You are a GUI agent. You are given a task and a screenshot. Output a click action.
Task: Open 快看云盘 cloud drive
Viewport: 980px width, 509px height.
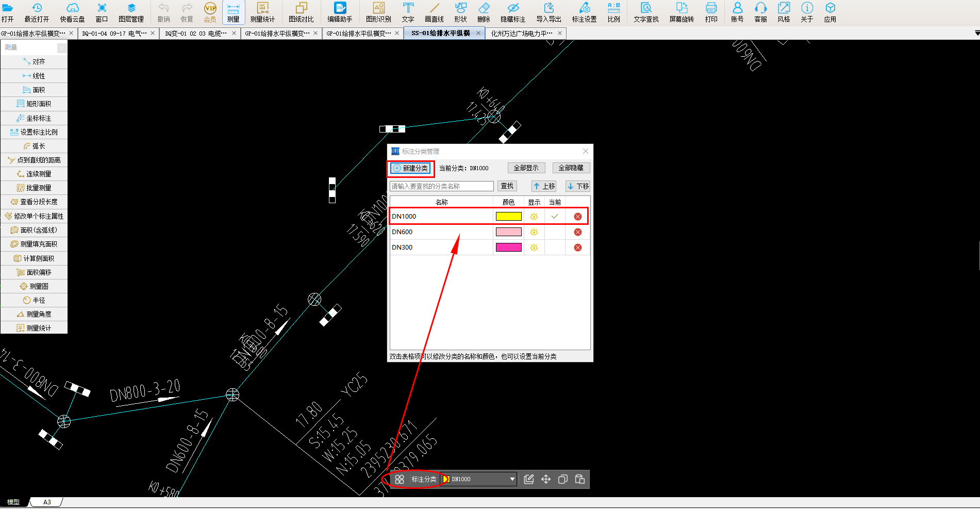point(72,12)
